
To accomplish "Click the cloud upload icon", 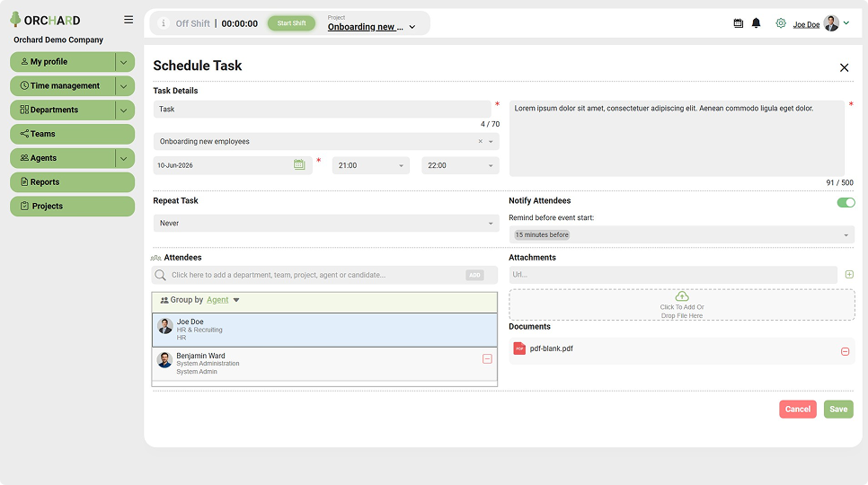I will tap(681, 296).
